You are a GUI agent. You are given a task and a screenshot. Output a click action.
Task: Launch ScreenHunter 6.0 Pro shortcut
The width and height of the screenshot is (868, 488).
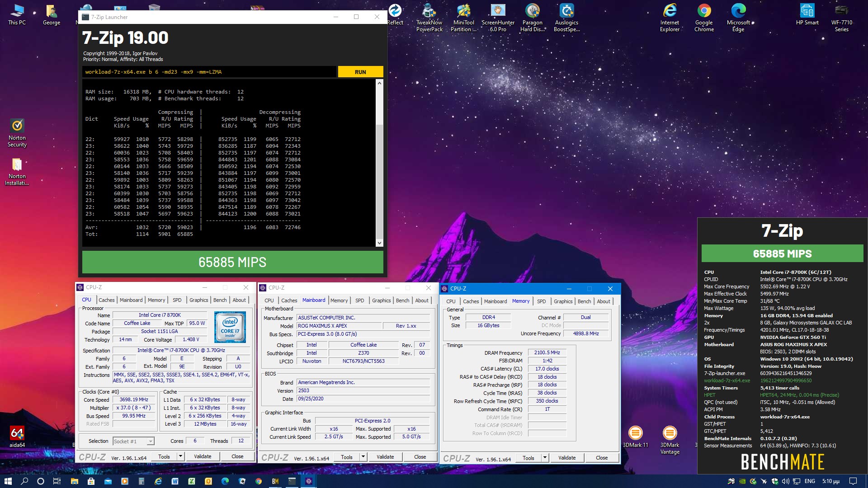498,18
